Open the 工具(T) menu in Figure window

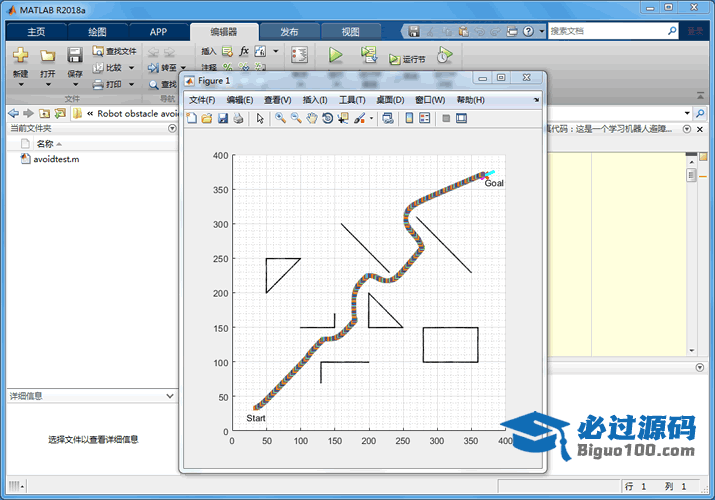[352, 100]
